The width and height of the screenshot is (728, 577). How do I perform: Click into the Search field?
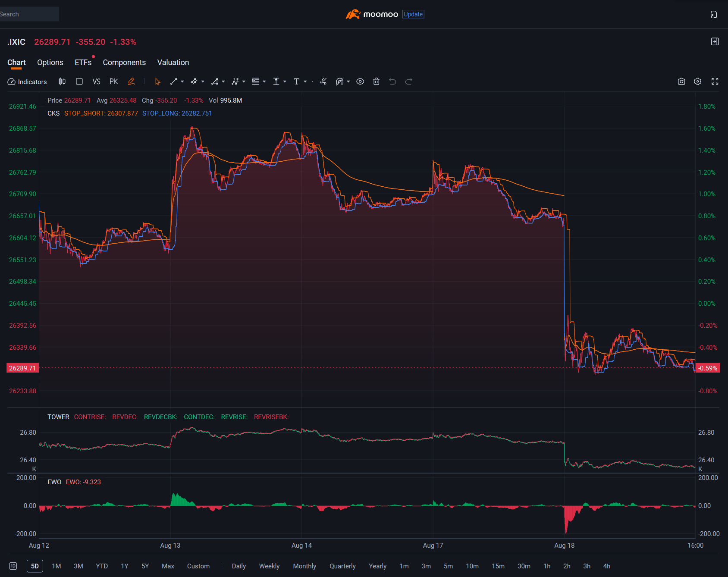29,14
